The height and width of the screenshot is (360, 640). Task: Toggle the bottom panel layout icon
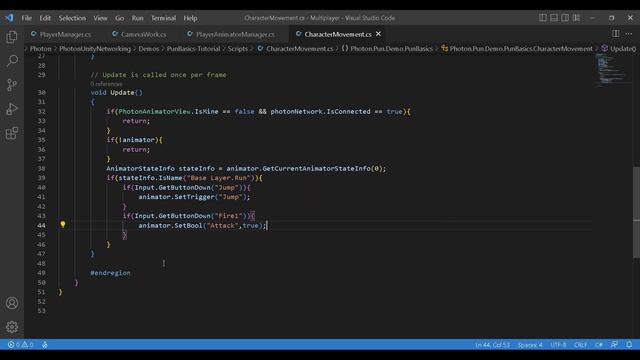554,18
